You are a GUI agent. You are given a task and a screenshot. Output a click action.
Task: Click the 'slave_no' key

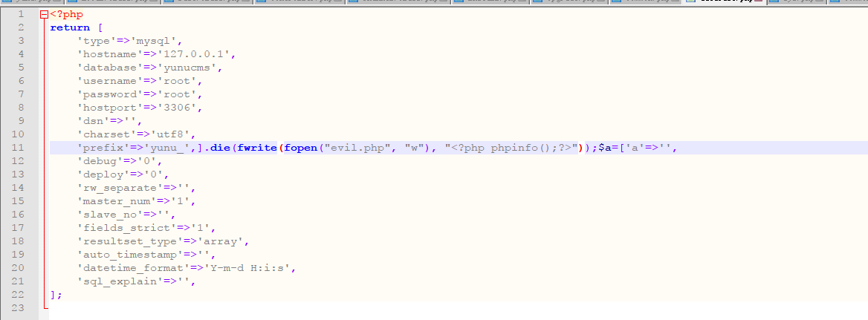110,215
